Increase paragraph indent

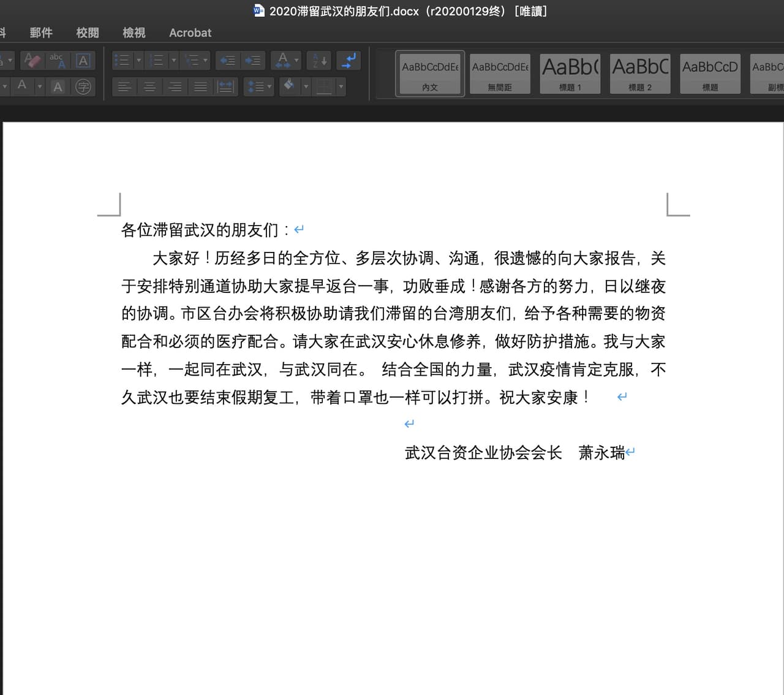point(252,60)
